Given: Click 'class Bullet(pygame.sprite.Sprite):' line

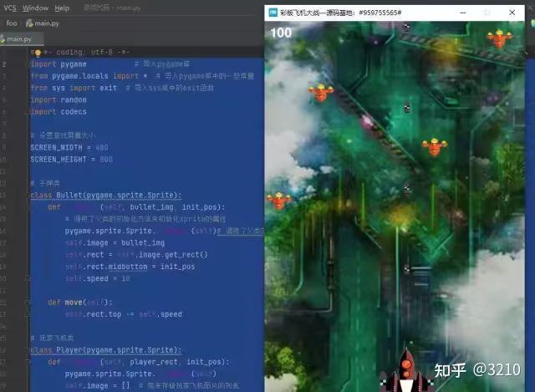Looking at the screenshot, I should 106,195.
